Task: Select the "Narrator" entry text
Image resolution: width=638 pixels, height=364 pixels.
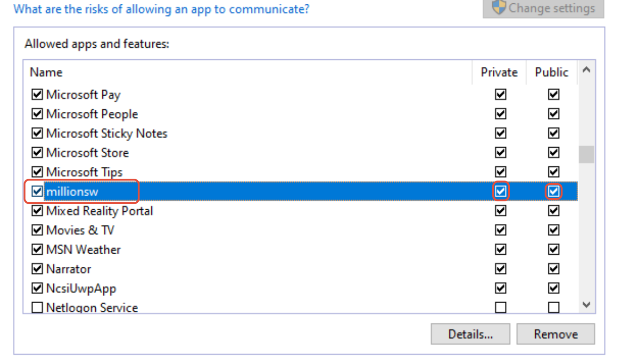Action: click(68, 269)
